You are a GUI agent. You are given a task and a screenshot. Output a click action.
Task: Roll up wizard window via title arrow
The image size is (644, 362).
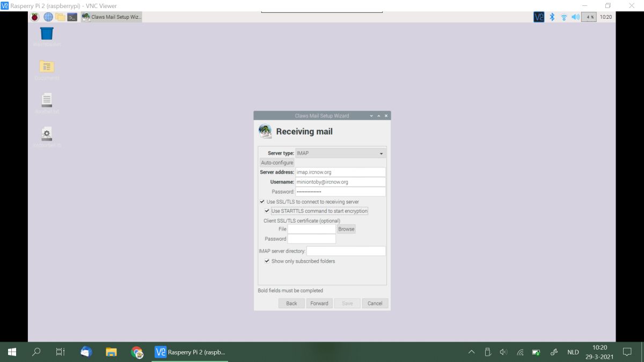[371, 116]
